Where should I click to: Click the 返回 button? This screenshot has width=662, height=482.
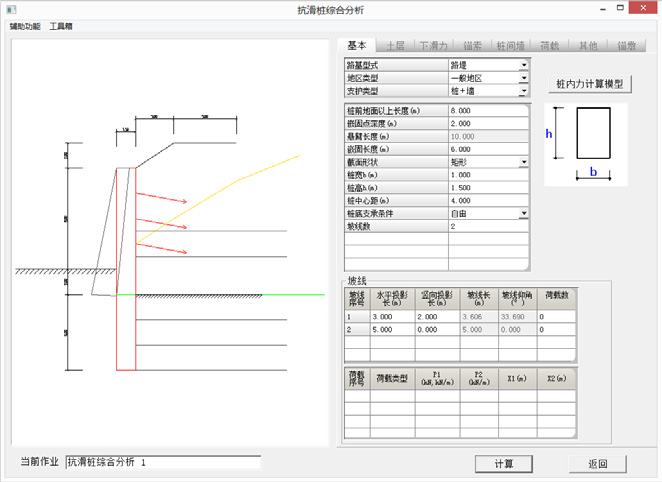coord(597,464)
